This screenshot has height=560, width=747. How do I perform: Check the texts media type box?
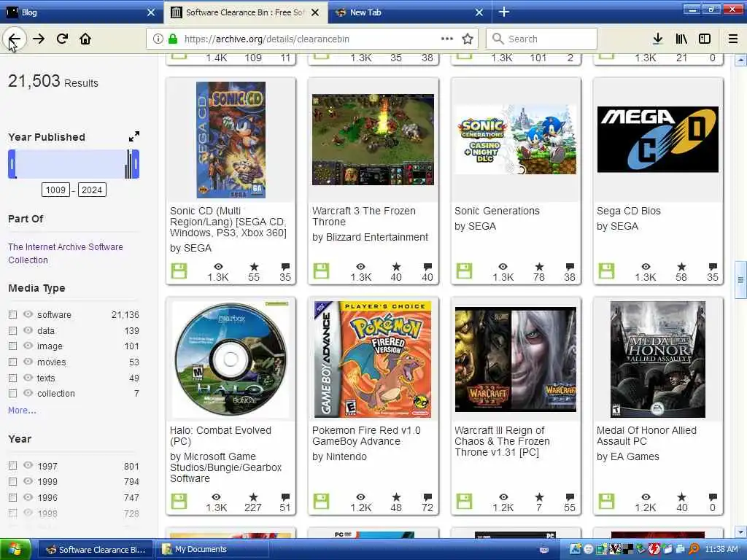pos(13,378)
